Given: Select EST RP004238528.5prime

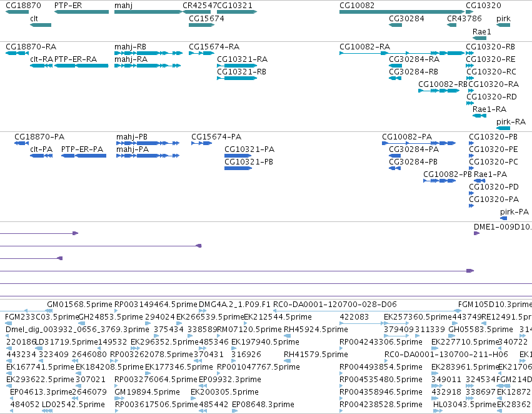Looking at the screenshot, I should coord(381,405).
